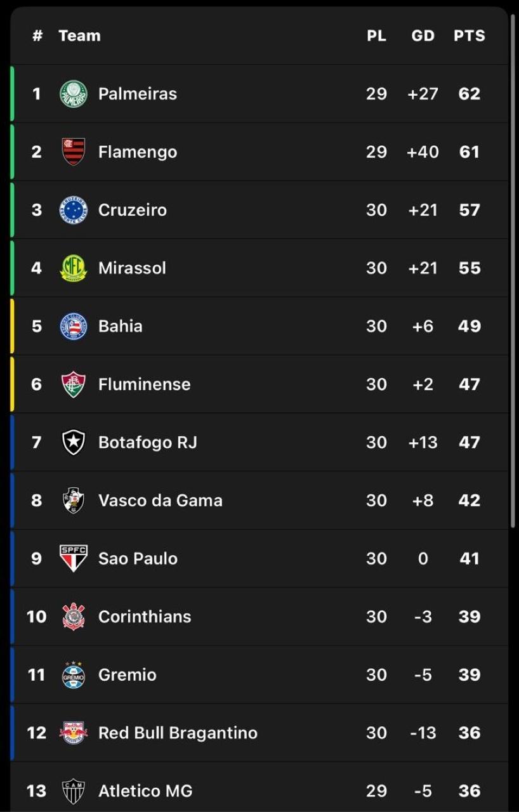Open the Vasco da Gama team name
The width and height of the screenshot is (519, 812).
[x=160, y=501]
